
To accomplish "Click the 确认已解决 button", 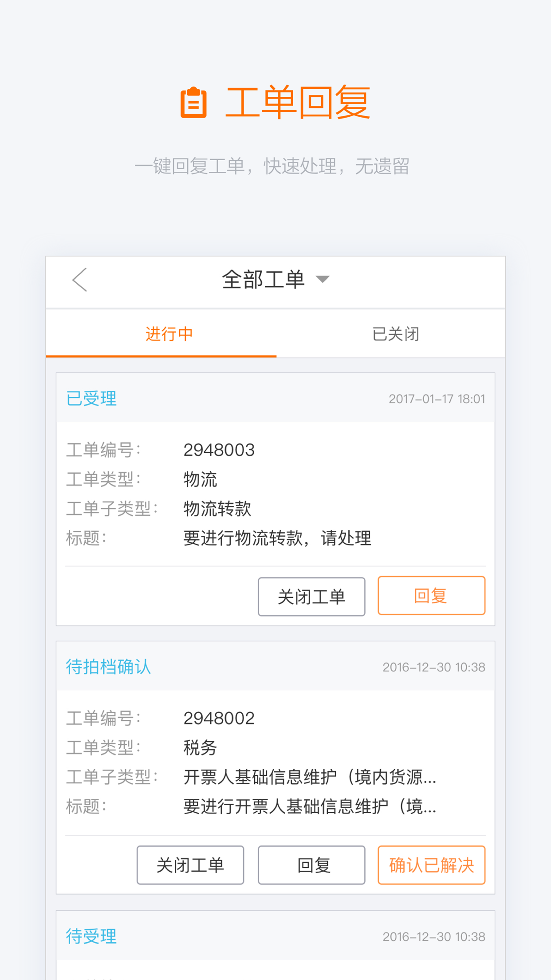I will coord(431,865).
